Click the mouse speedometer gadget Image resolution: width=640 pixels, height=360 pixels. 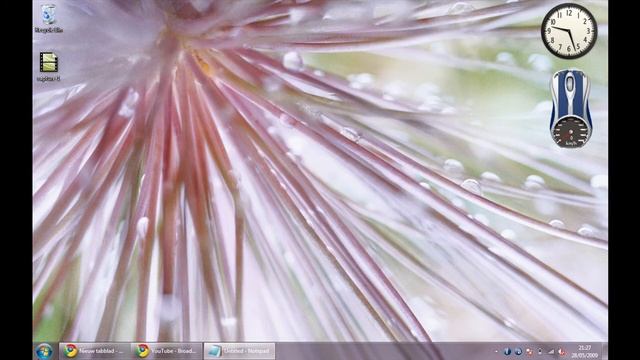[x=570, y=109]
